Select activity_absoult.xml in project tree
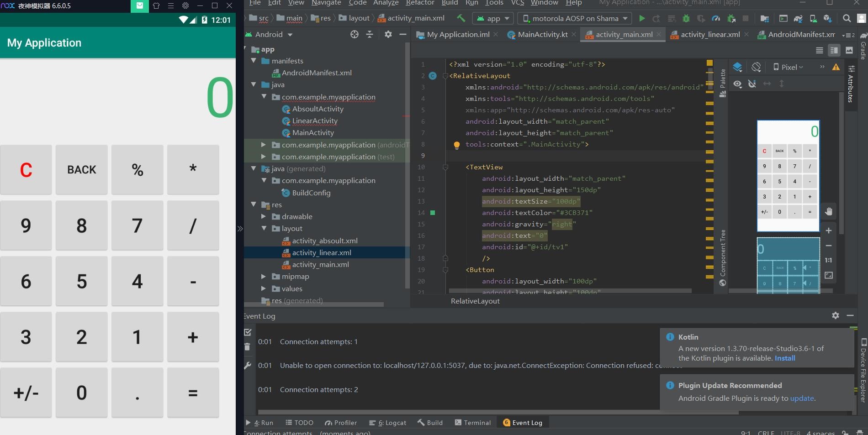This screenshot has height=435, width=868. point(325,241)
